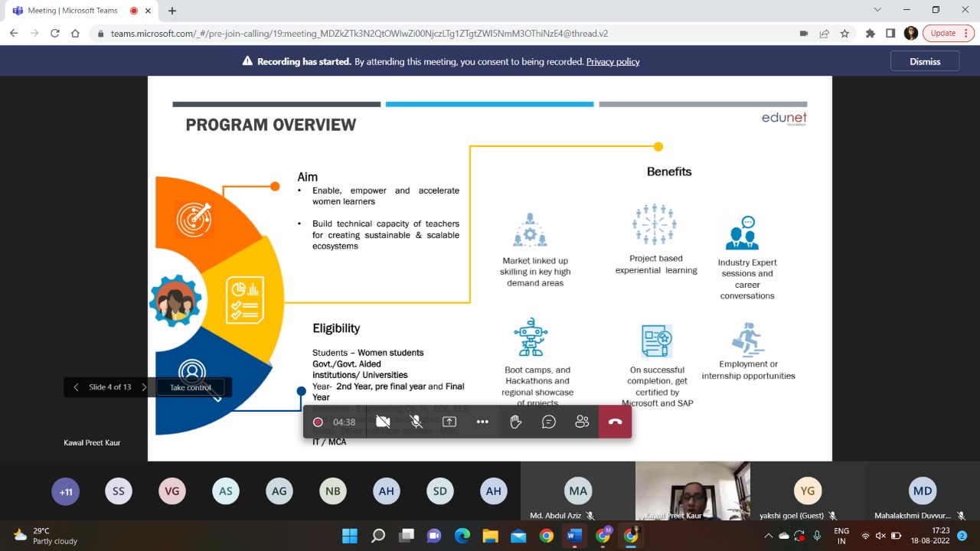Dismiss the recording notification banner

point(924,61)
